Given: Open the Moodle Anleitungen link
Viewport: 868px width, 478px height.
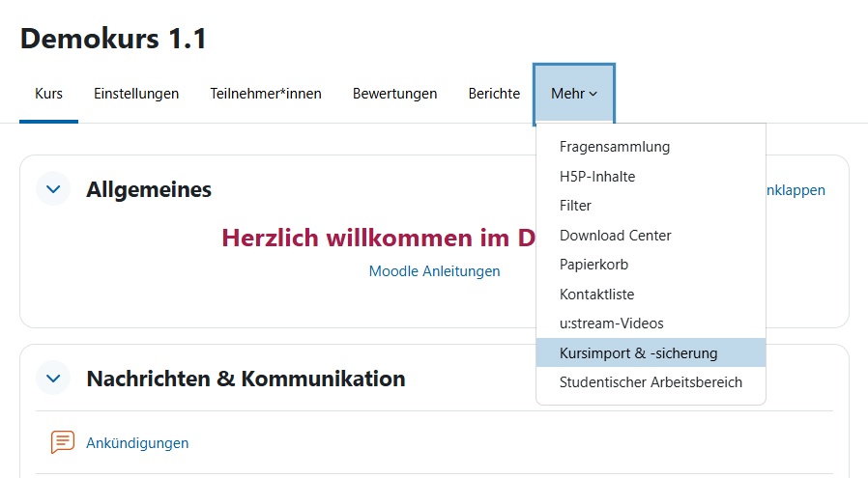Looking at the screenshot, I should [x=435, y=271].
